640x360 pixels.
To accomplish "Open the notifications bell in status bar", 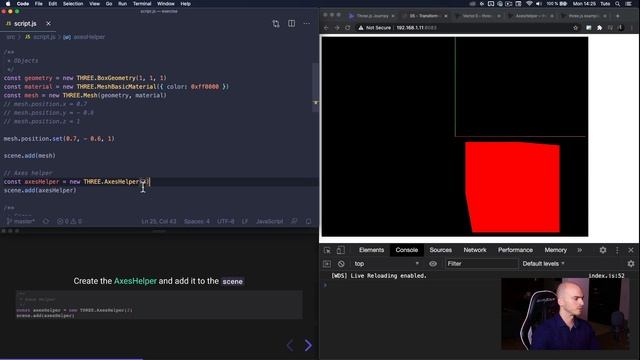I will pos(309,221).
